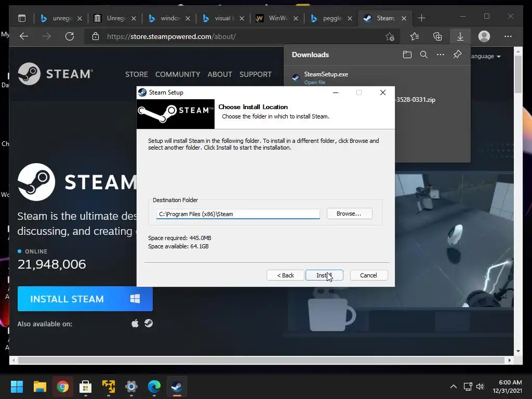This screenshot has height=399, width=532.
Task: Click Open file under SteamSetup.exe
Action: click(x=314, y=83)
